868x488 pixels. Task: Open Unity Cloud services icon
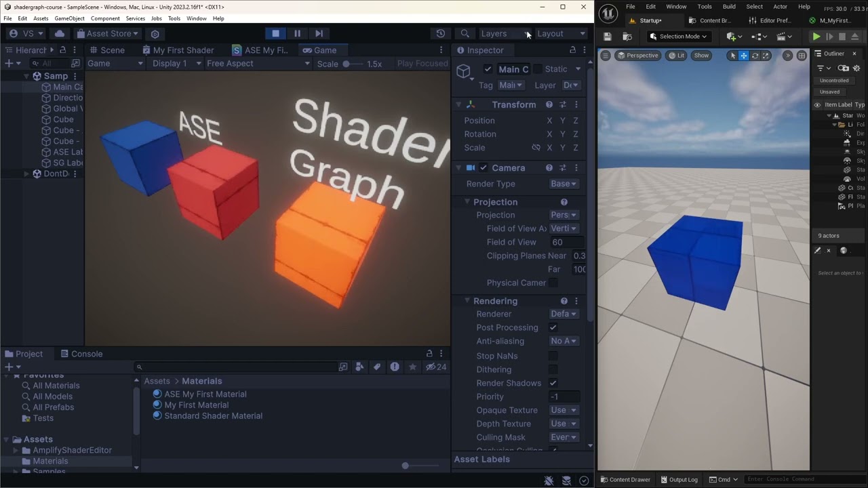60,33
